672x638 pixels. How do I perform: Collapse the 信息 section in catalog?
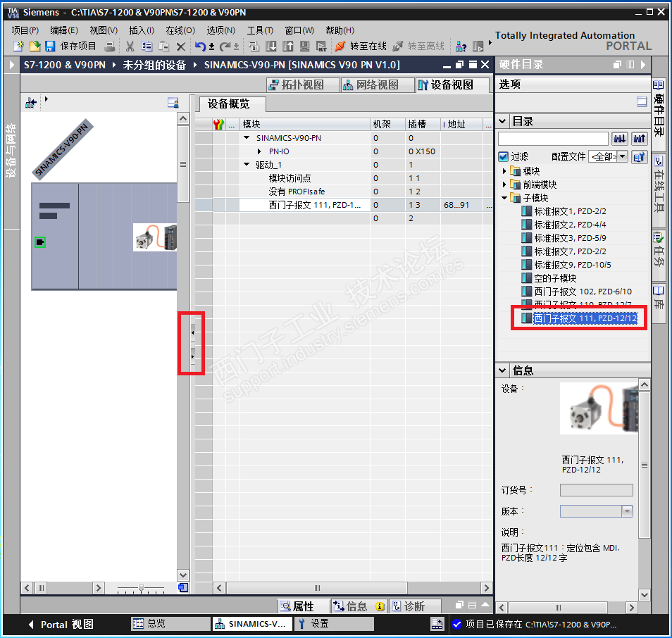pos(502,370)
